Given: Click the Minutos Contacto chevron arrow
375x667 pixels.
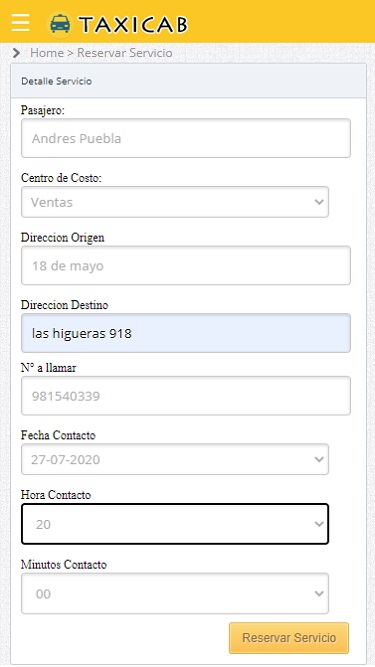Looking at the screenshot, I should 319,593.
